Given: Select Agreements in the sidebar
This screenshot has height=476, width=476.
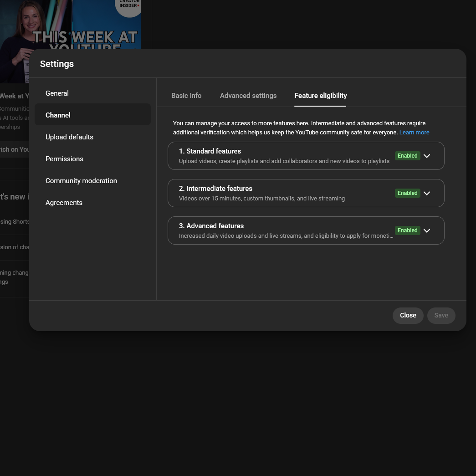Looking at the screenshot, I should click(64, 203).
